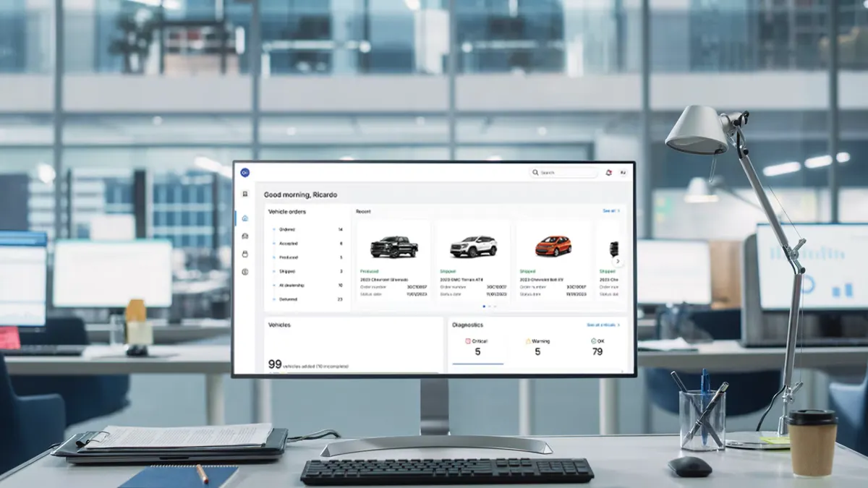Image resolution: width=868 pixels, height=488 pixels.
Task: Click the square icon atop the sidebar
Action: click(245, 194)
